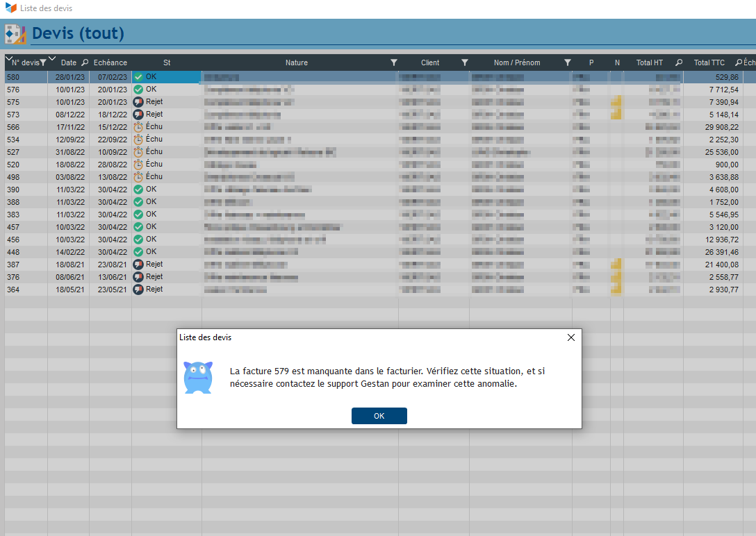Click the Échu clock icon for quote 566
This screenshot has width=756, height=536.
pos(138,127)
